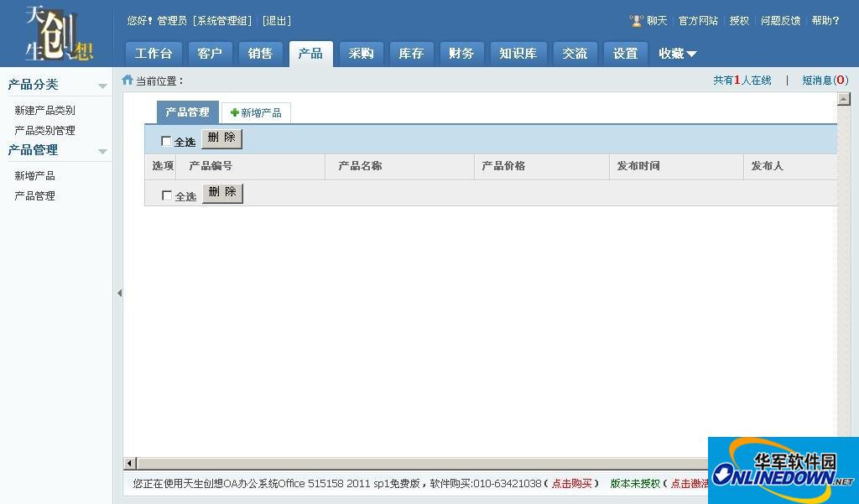Click the horizontal scrollbar track
The image size is (859, 504).
(419, 463)
